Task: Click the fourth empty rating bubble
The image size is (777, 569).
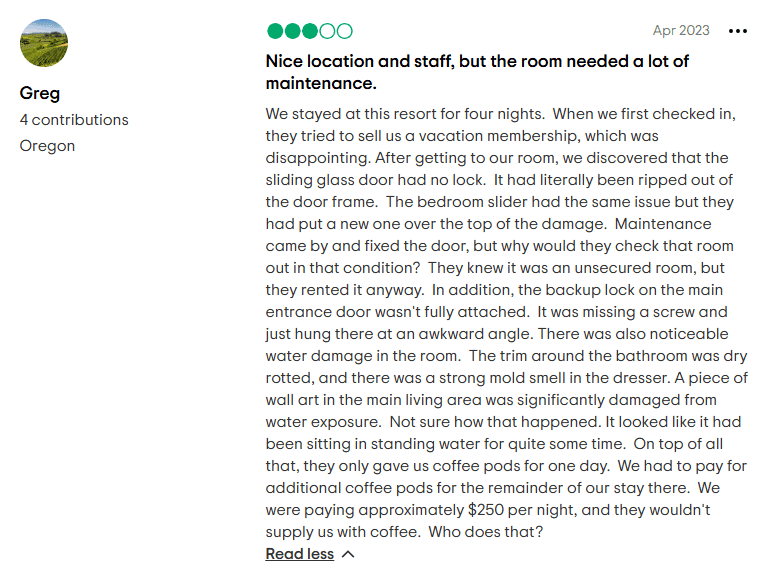Action: pos(327,31)
